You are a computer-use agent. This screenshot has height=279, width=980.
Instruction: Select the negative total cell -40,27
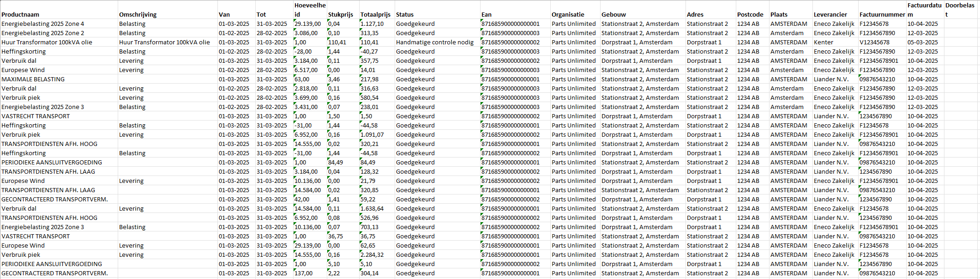tap(369, 51)
